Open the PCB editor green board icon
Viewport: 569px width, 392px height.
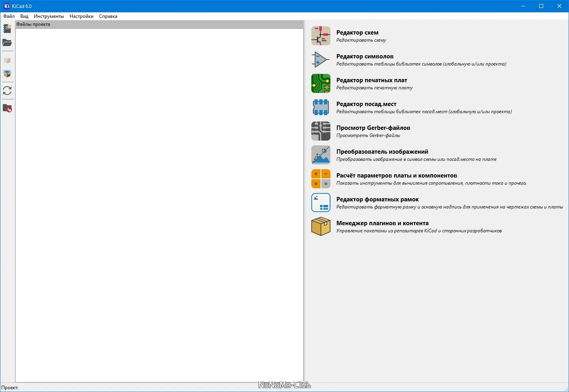click(321, 83)
